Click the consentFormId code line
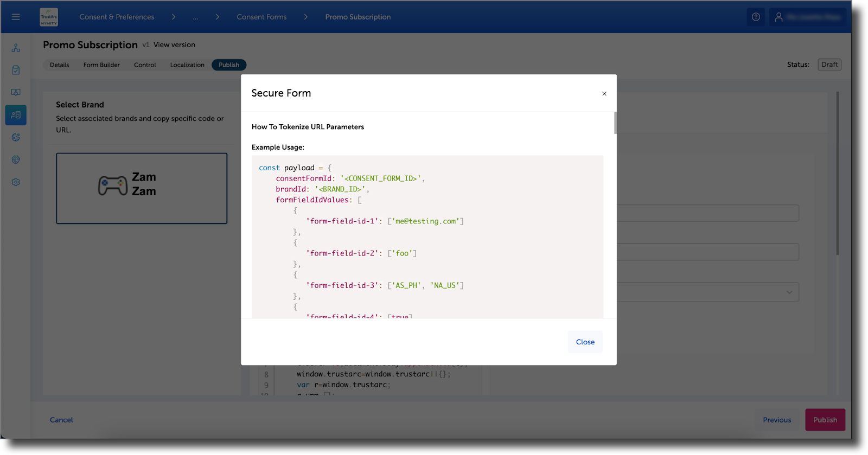868x455 pixels. click(350, 178)
